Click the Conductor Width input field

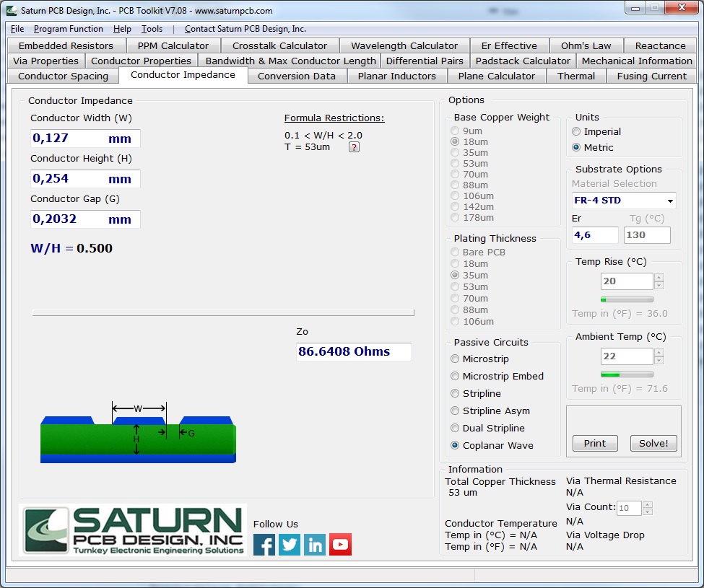85,138
